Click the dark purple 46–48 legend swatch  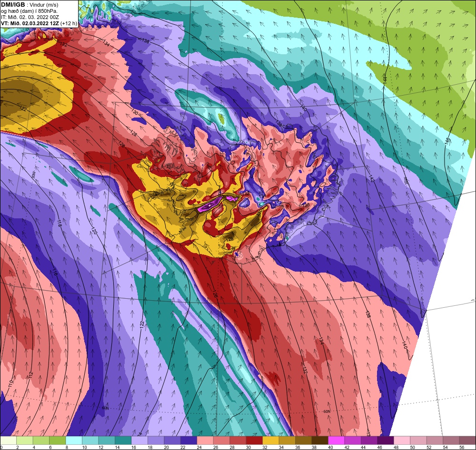point(386,440)
